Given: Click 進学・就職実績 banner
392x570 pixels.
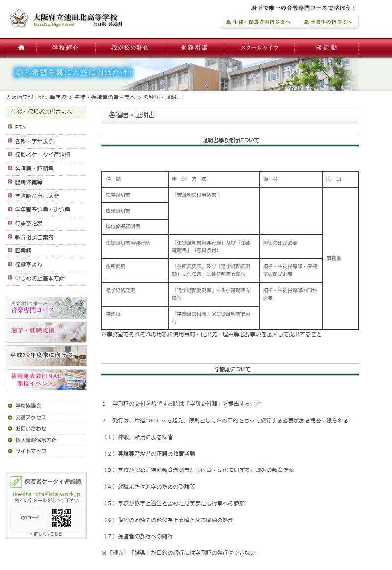Looking at the screenshot, I should 46,331.
